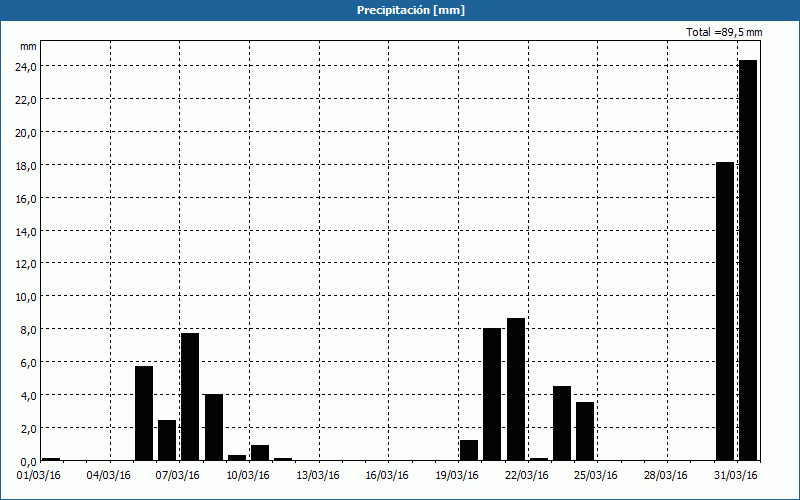Click the 25/03/16 date label
Image resolution: width=800 pixels, height=500 pixels.
[x=595, y=476]
